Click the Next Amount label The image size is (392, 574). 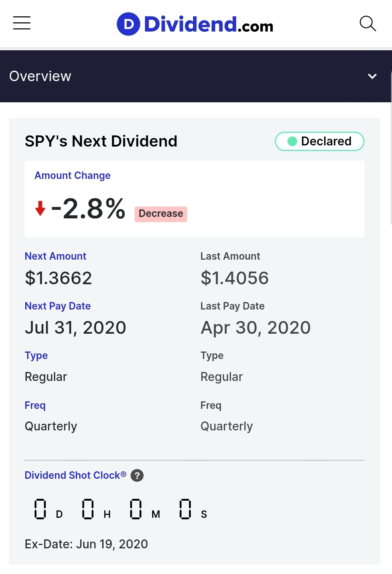[55, 256]
